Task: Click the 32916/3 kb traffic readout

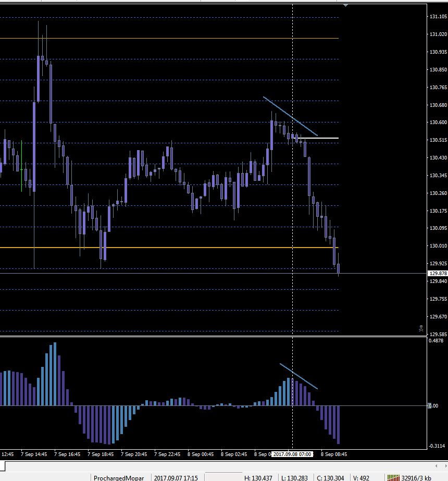Action: [416, 478]
